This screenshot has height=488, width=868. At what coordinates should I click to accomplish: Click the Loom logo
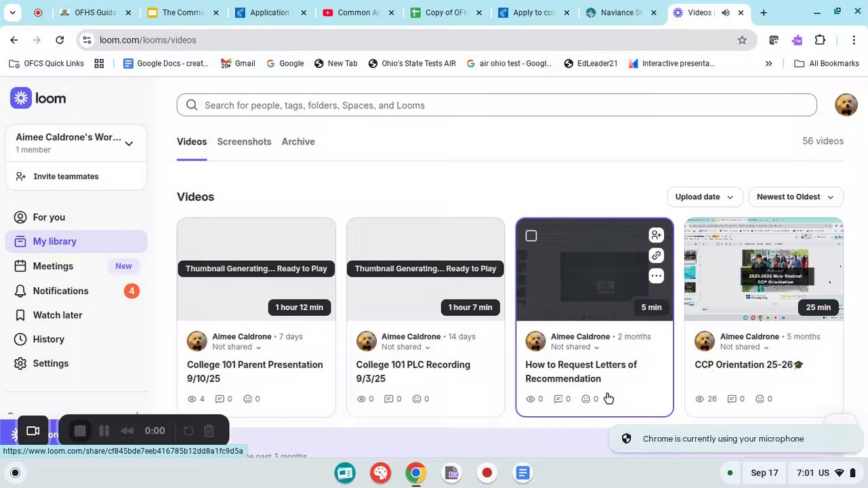[38, 98]
